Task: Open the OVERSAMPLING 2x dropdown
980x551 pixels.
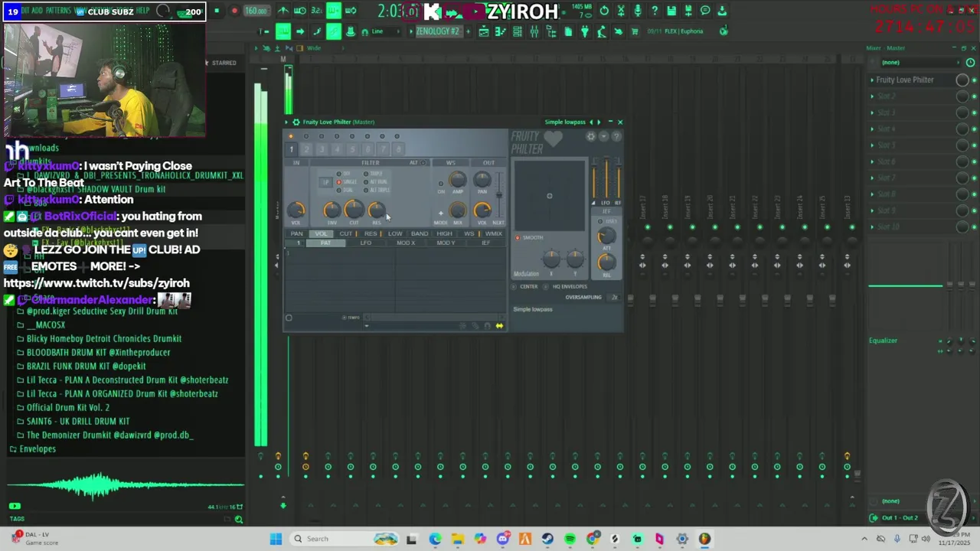Action: (614, 297)
